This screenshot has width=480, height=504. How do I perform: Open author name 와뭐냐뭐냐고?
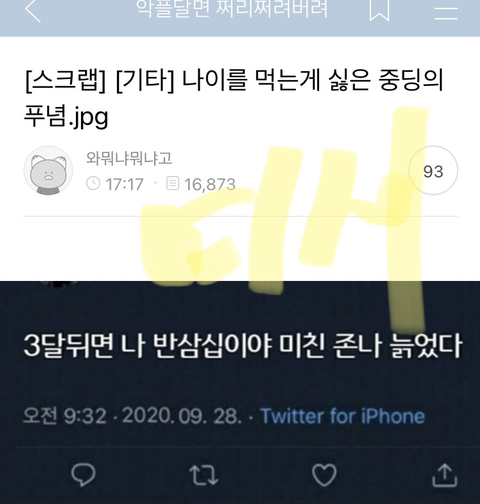click(129, 158)
